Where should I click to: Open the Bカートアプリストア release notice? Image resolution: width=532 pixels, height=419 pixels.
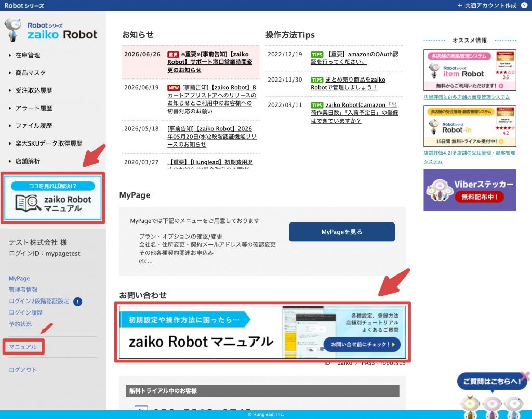(x=212, y=99)
